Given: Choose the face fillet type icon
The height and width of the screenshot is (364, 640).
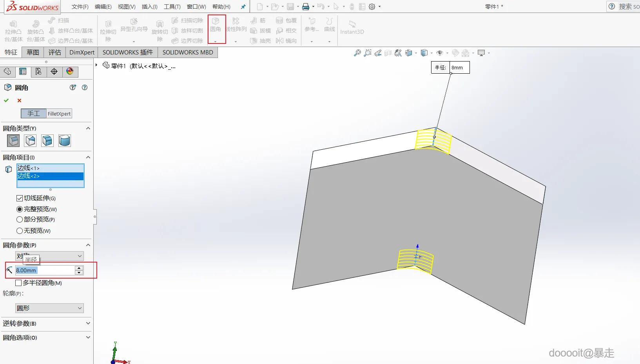Looking at the screenshot, I should 47,141.
